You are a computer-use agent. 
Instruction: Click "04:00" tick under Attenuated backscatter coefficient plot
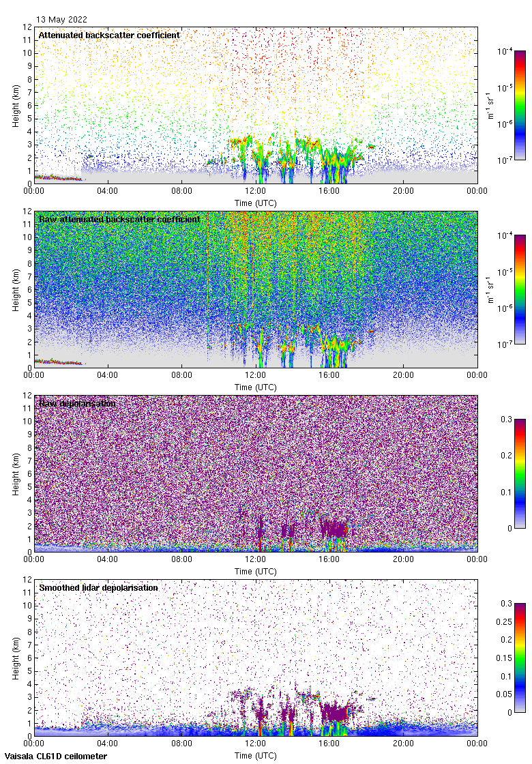click(107, 191)
